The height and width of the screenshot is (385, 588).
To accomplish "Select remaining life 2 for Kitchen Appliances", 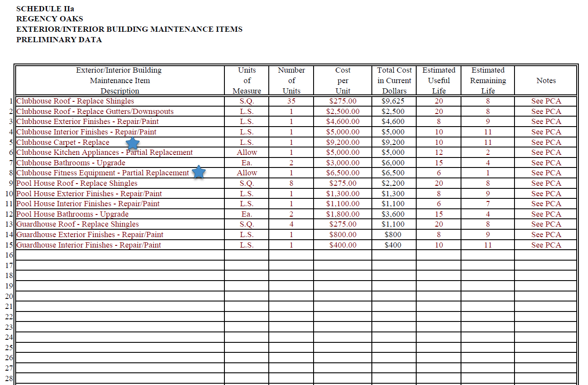I will pyautogui.click(x=488, y=152).
